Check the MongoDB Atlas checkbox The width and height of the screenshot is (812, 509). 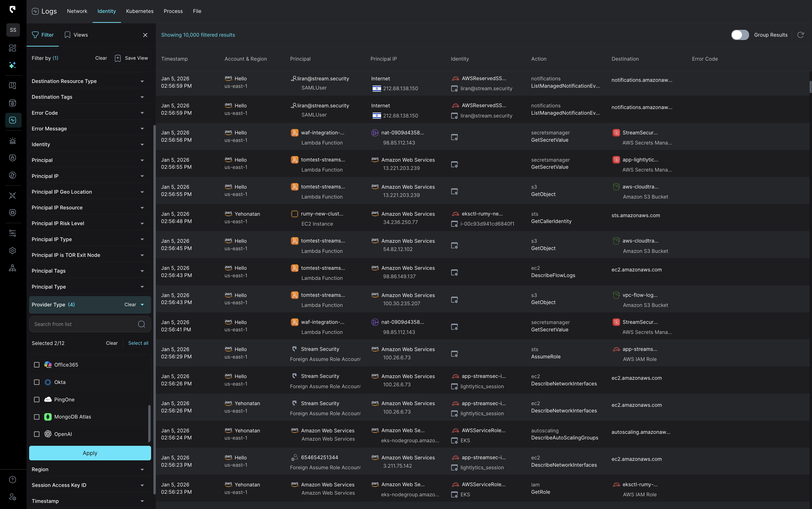point(37,416)
